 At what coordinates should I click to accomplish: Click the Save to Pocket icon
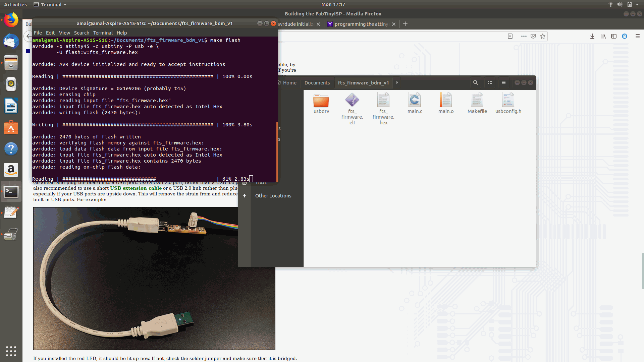click(533, 36)
